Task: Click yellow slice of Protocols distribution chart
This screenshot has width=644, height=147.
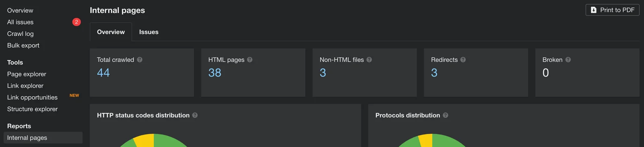Action: pos(427,140)
